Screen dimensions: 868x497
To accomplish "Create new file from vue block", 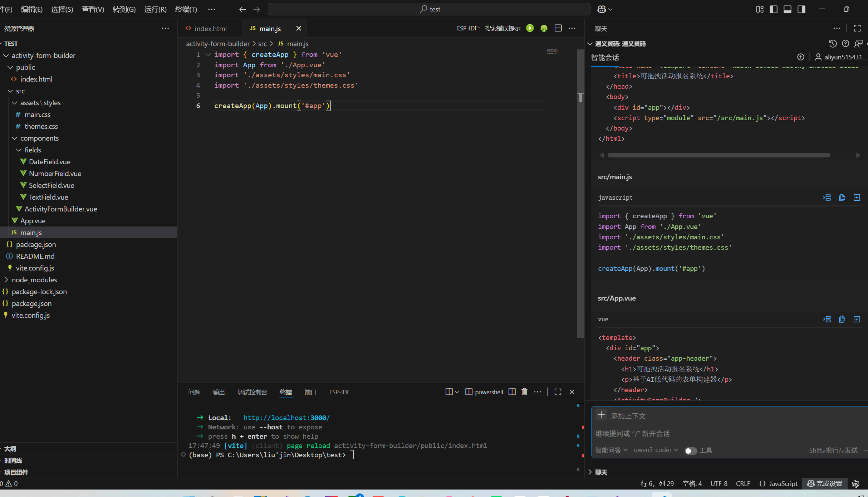I will [857, 319].
